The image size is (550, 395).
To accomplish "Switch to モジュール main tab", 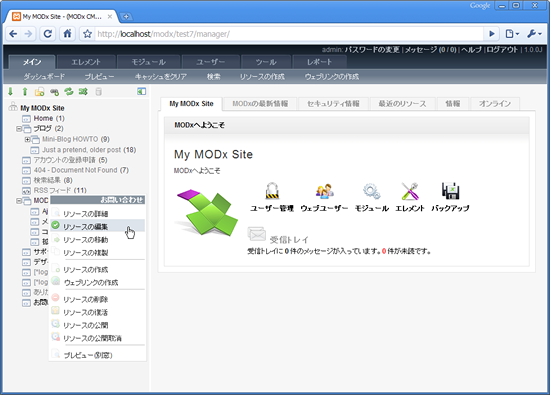I will coord(148,62).
